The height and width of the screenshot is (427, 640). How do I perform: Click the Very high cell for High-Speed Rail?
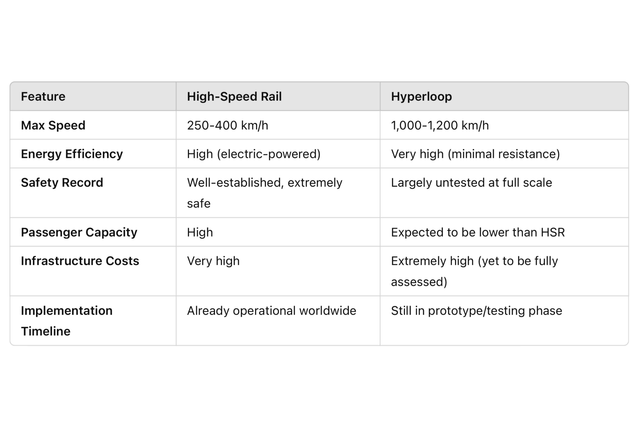coord(213,261)
